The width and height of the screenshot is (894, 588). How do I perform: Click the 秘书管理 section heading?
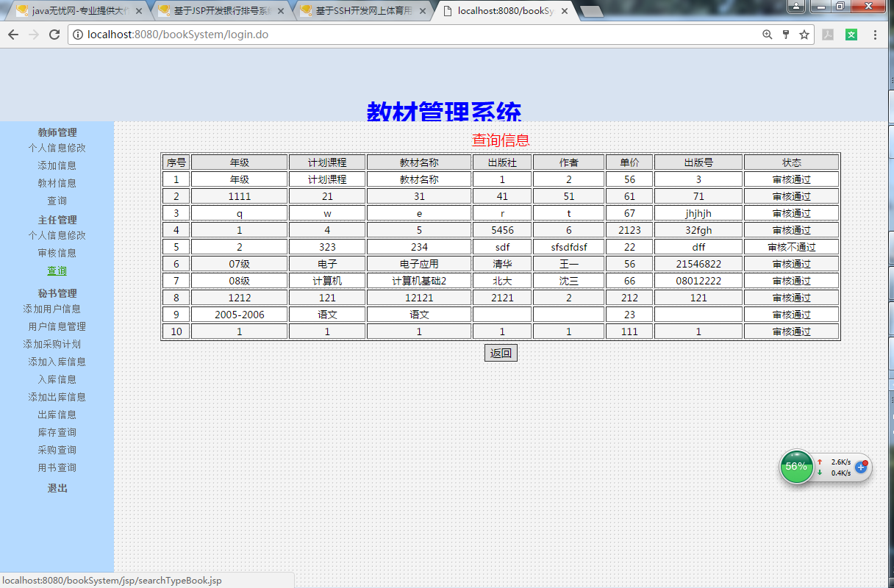(x=57, y=293)
